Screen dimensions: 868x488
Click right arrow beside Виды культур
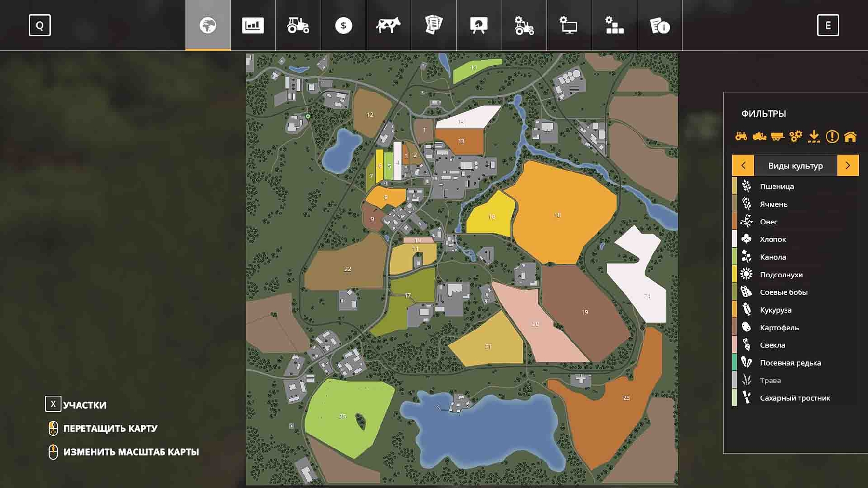point(848,166)
